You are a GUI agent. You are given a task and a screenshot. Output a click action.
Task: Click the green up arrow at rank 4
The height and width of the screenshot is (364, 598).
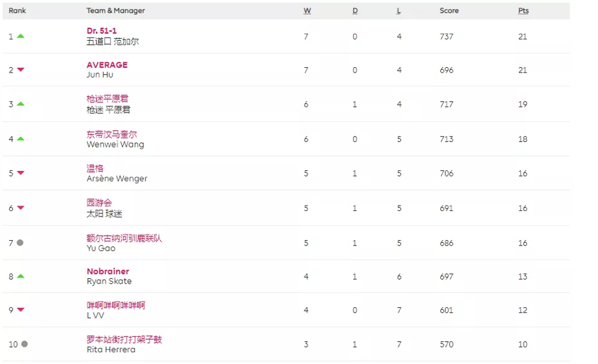tap(21, 138)
